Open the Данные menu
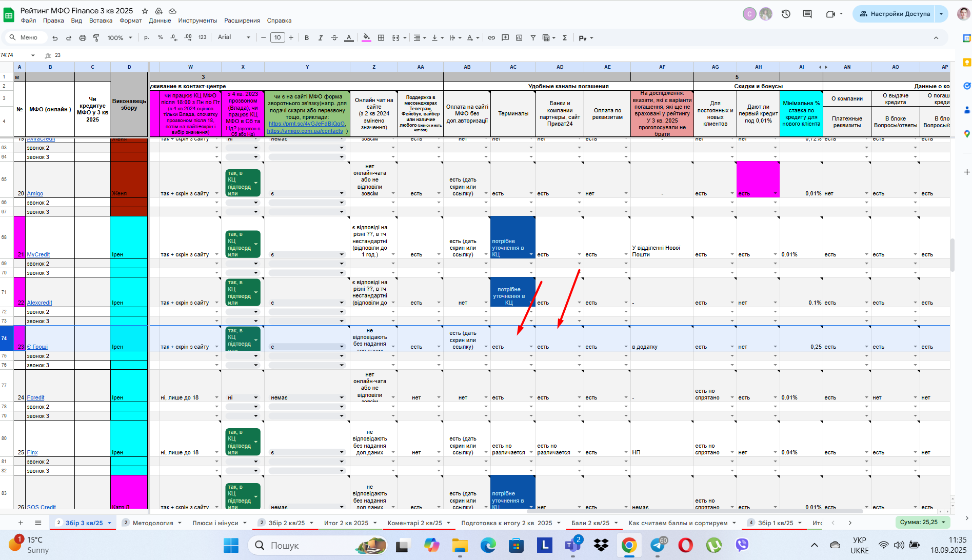The height and width of the screenshot is (560, 972). (160, 21)
